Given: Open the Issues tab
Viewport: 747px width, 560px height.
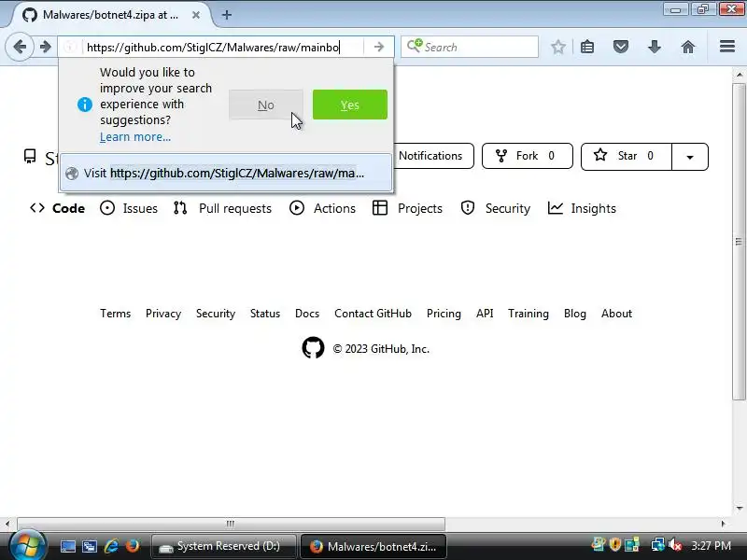Looking at the screenshot, I should 129,208.
